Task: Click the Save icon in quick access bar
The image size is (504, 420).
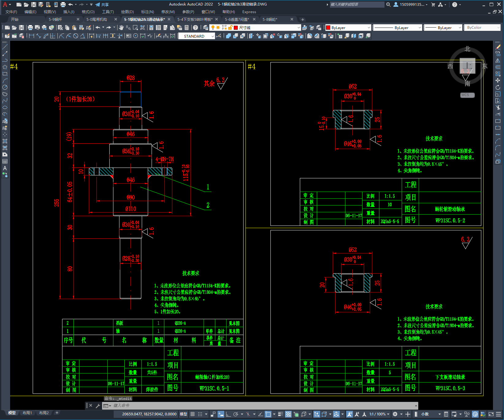Action: click(x=34, y=5)
